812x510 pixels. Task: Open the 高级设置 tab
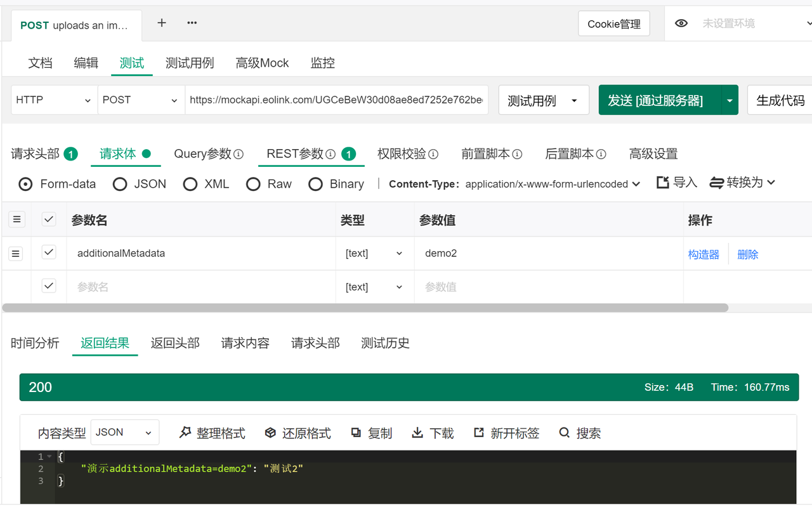(653, 154)
